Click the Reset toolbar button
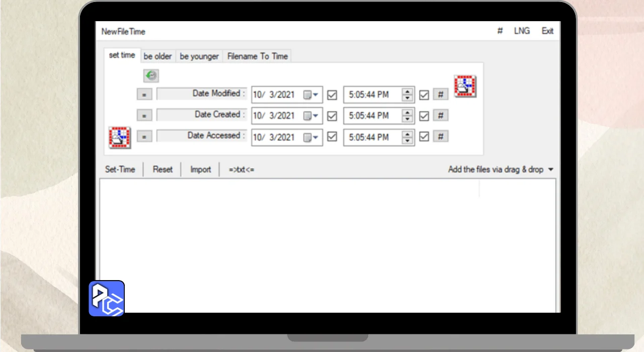The image size is (644, 352). pyautogui.click(x=163, y=169)
